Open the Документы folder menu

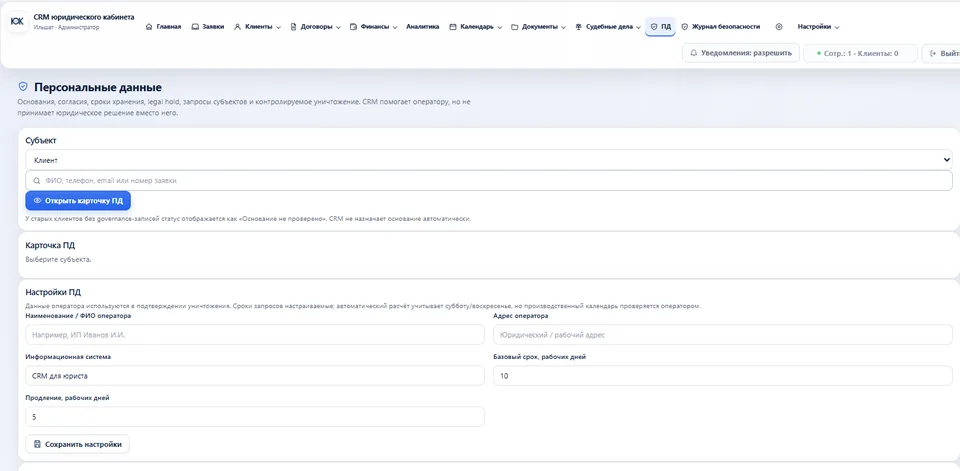[x=539, y=27]
